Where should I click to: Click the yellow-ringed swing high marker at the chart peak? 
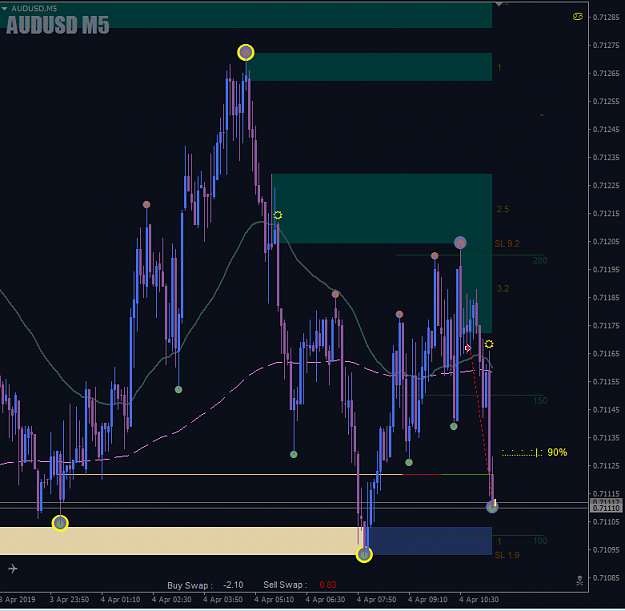246,52
